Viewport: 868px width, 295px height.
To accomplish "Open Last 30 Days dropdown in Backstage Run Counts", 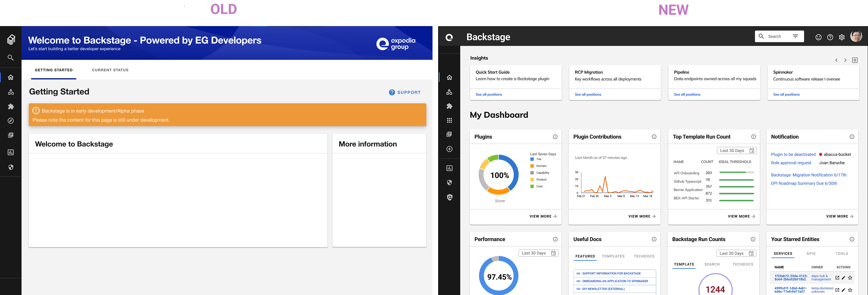I will click(736, 254).
